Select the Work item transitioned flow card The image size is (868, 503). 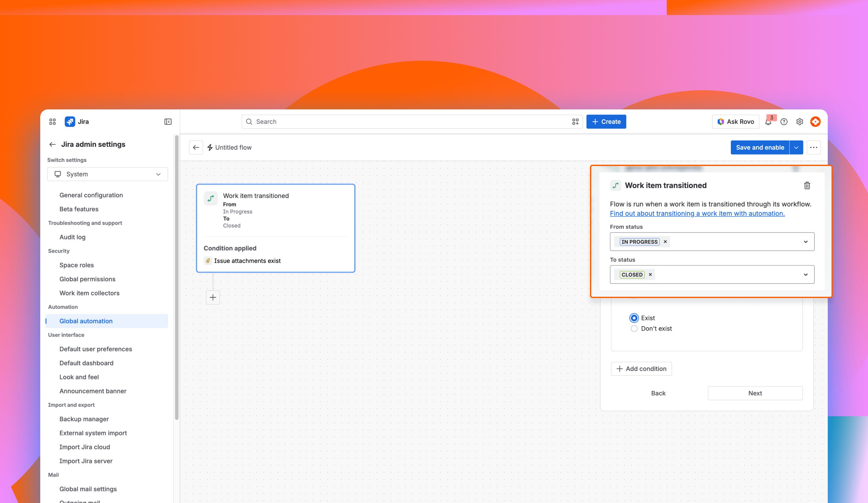[275, 228]
